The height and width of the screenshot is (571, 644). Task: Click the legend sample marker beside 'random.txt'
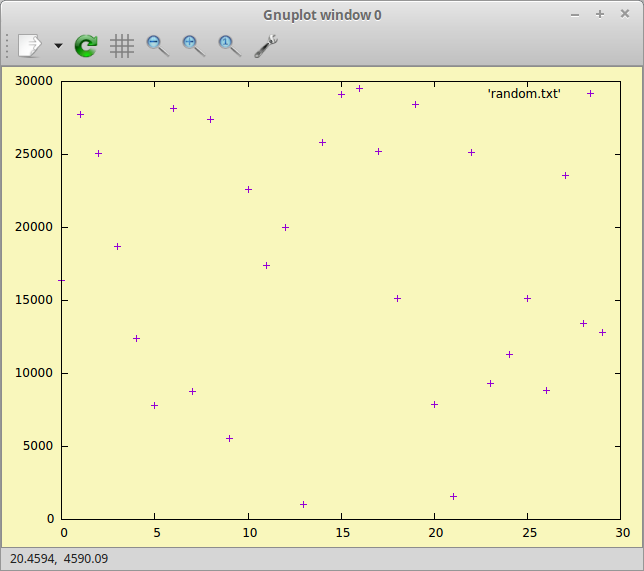(x=590, y=93)
